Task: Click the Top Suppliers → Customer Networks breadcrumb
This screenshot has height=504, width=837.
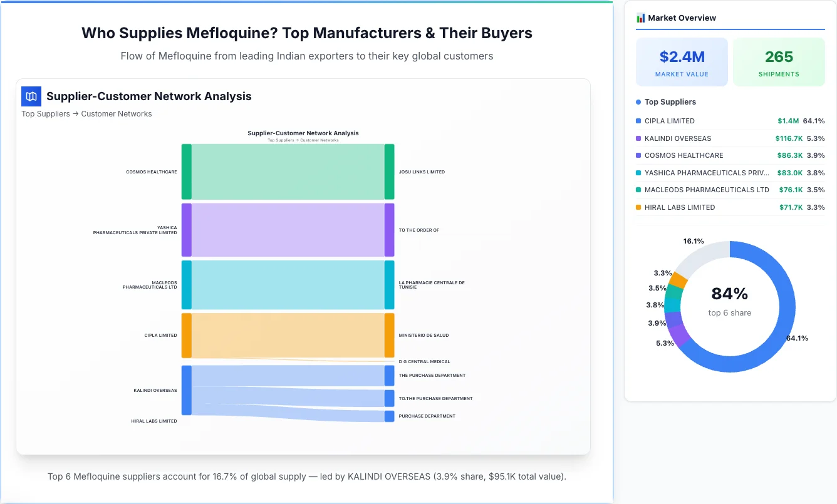Action: pyautogui.click(x=86, y=113)
